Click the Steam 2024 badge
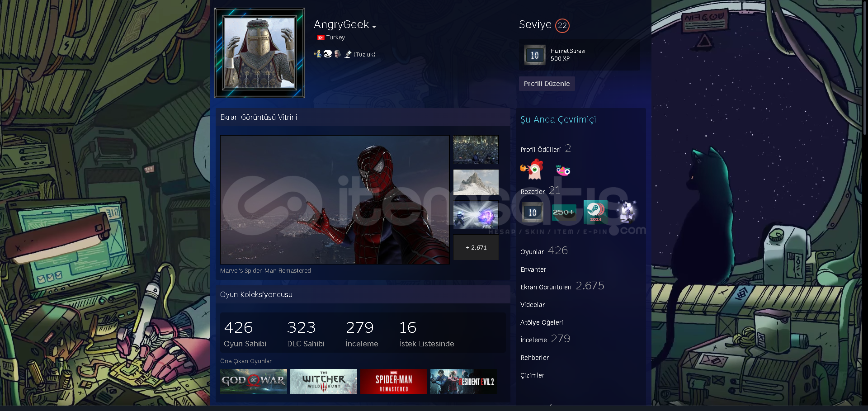Viewport: 868px width, 411px height. pos(595,212)
